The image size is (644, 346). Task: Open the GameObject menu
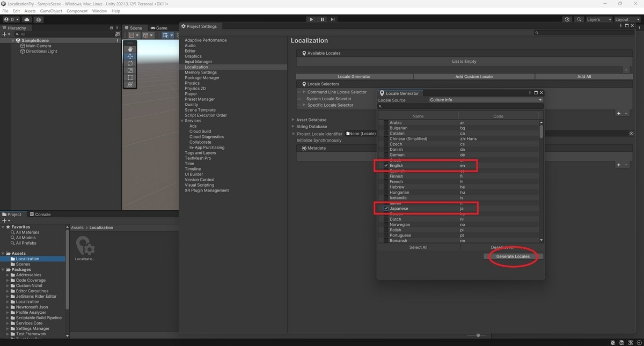pos(51,11)
